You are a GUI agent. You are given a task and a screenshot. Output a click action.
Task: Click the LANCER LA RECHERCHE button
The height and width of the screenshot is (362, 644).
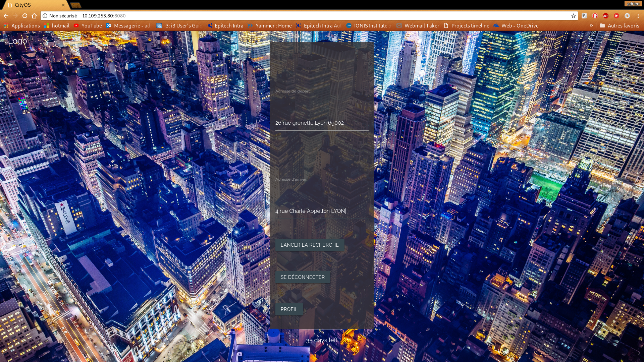[x=310, y=245]
